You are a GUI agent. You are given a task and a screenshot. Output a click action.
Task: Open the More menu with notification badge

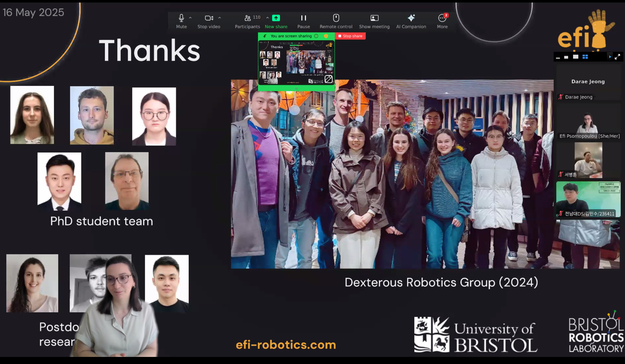(442, 21)
